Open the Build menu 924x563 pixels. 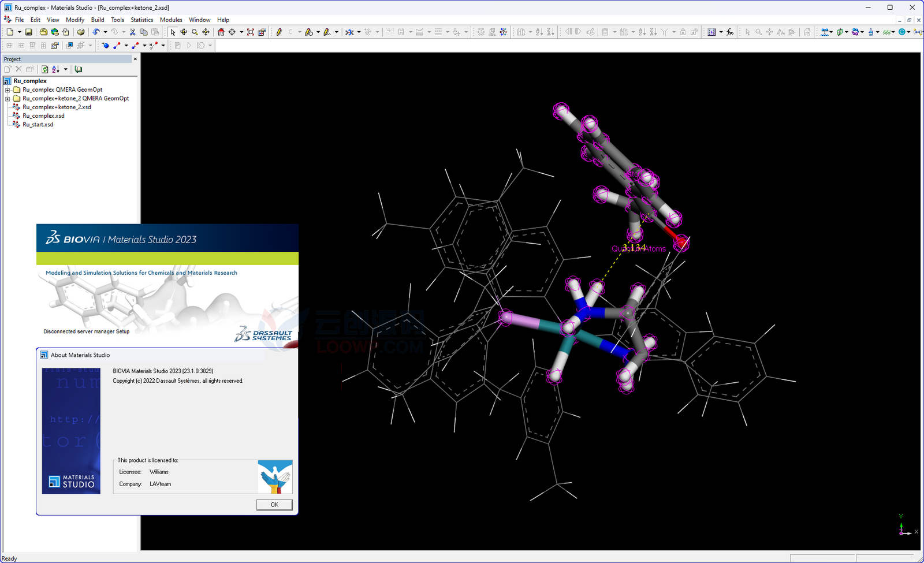[98, 20]
